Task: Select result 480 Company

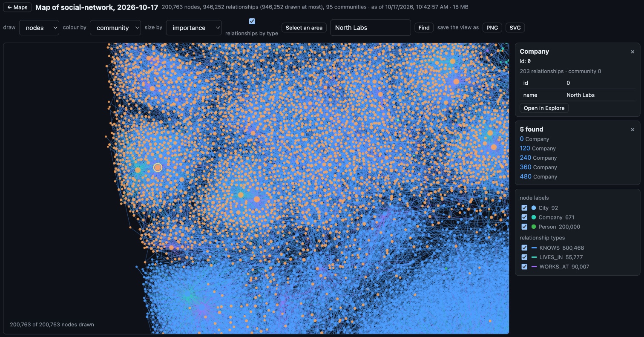Action: (x=538, y=176)
